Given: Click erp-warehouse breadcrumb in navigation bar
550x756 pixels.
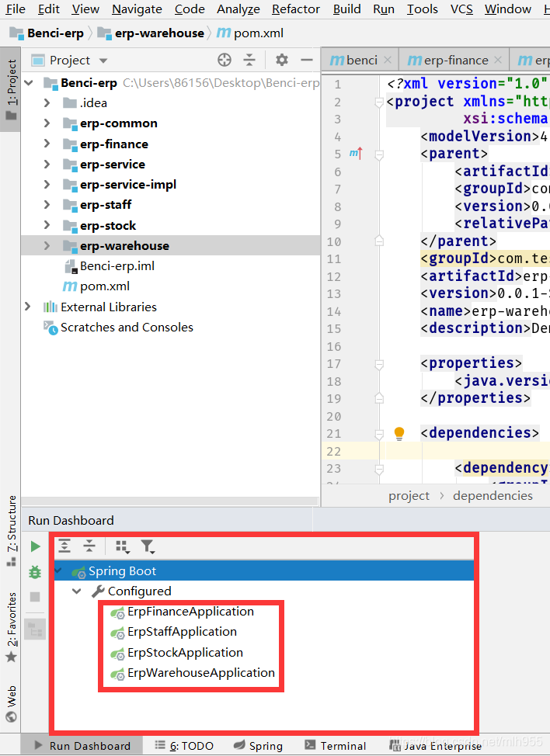Looking at the screenshot, I should point(151,33).
